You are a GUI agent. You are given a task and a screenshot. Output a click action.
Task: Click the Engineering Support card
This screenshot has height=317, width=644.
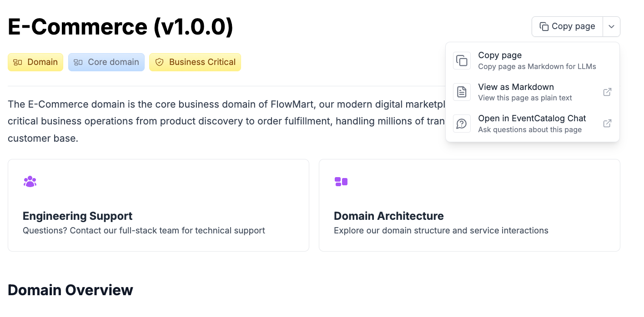click(x=158, y=205)
